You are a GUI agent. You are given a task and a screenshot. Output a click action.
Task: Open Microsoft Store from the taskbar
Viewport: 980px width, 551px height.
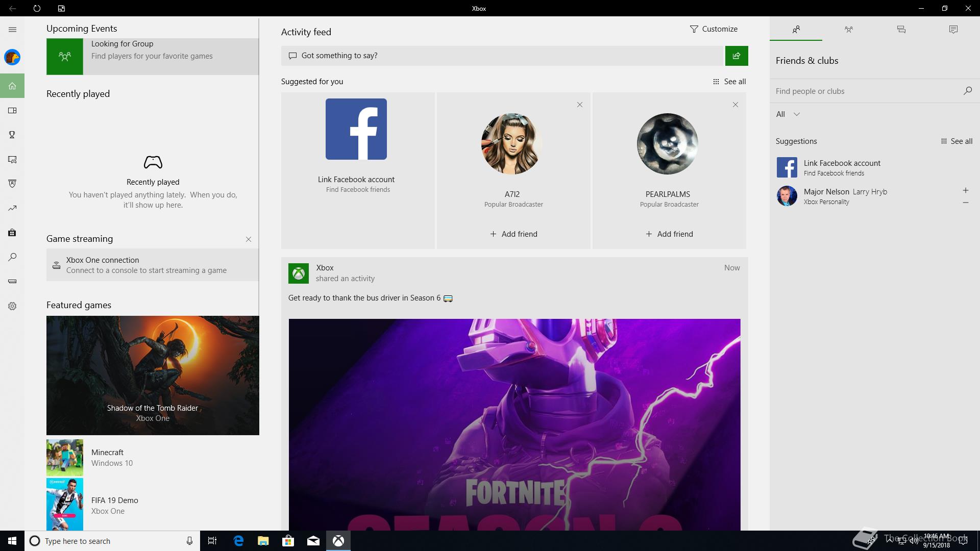click(x=288, y=541)
